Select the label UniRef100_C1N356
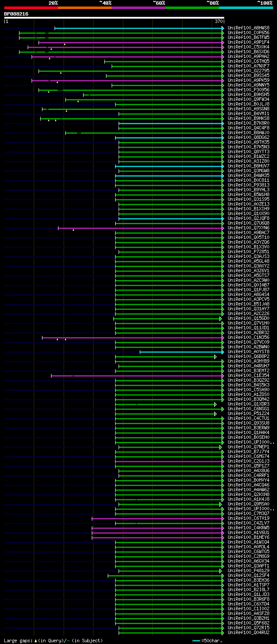 (248, 338)
